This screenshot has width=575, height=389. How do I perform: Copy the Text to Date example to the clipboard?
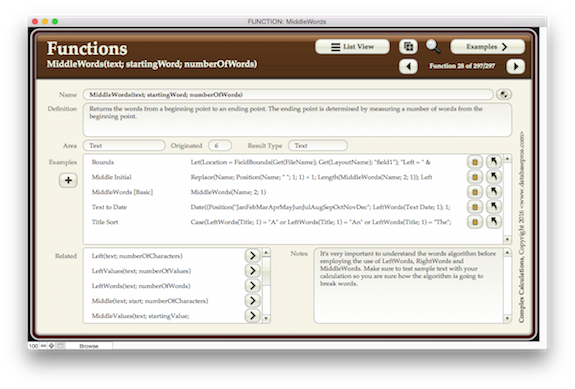tap(475, 207)
